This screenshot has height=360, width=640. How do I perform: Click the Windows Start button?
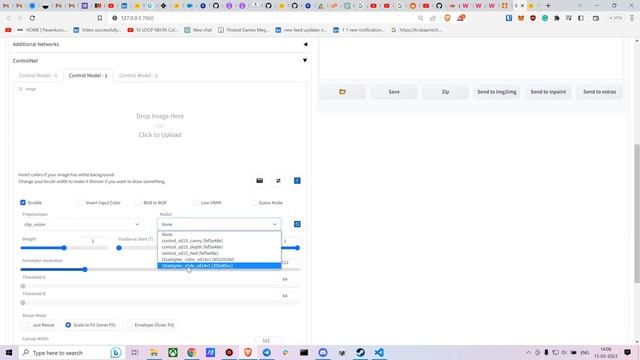pyautogui.click(x=9, y=352)
